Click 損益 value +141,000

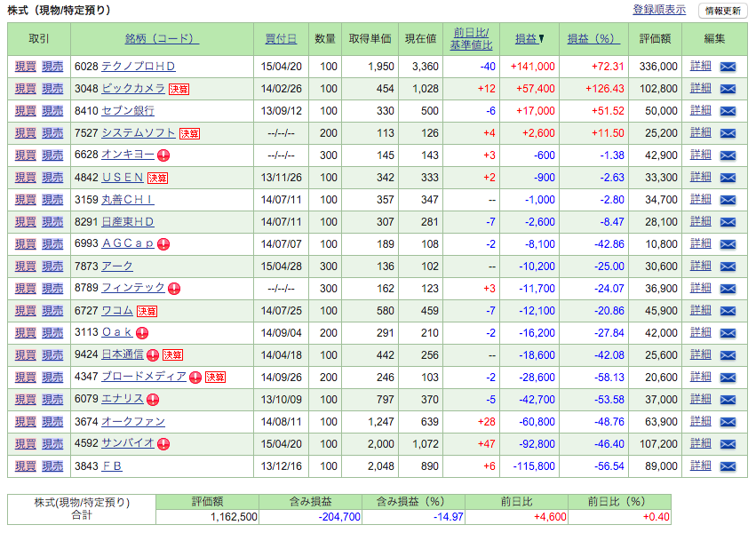coord(533,67)
